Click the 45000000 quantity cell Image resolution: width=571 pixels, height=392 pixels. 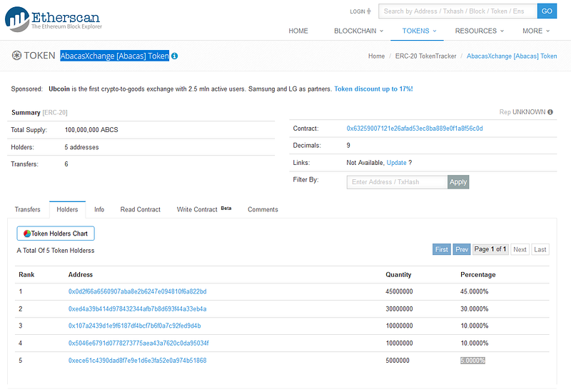coord(399,291)
